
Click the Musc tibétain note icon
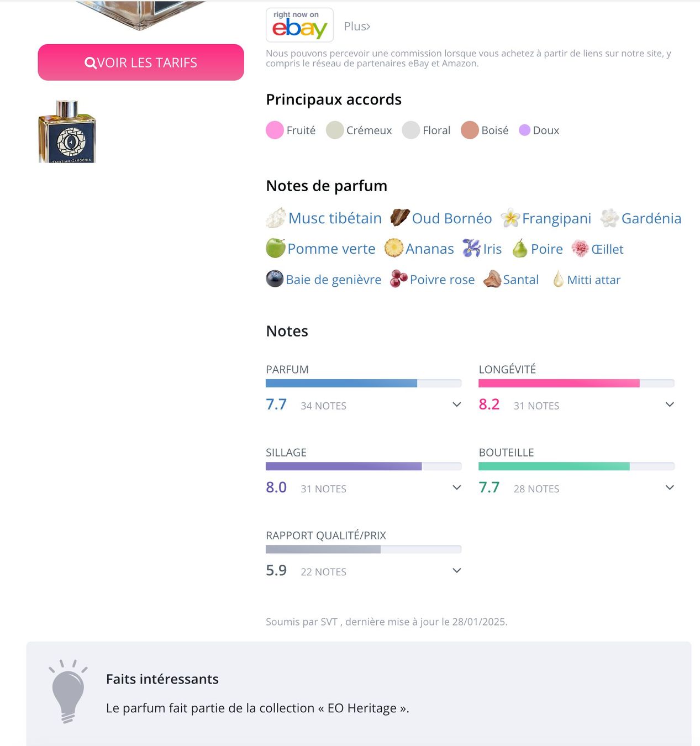[276, 218]
